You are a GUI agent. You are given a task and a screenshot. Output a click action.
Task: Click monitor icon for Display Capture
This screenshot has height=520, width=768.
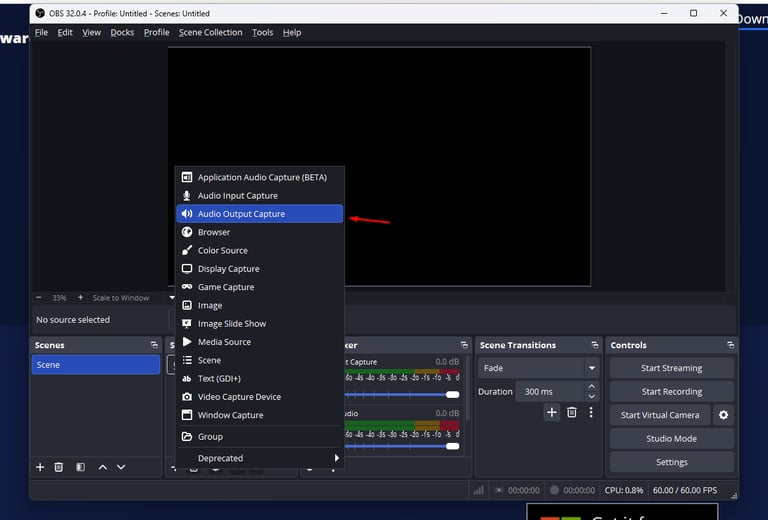click(187, 268)
